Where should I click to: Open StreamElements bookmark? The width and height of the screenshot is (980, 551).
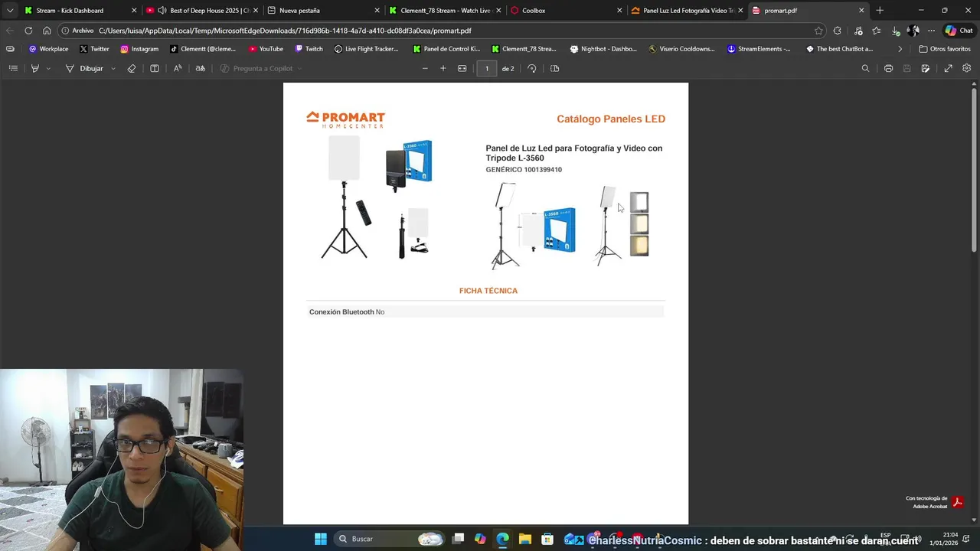(x=759, y=49)
